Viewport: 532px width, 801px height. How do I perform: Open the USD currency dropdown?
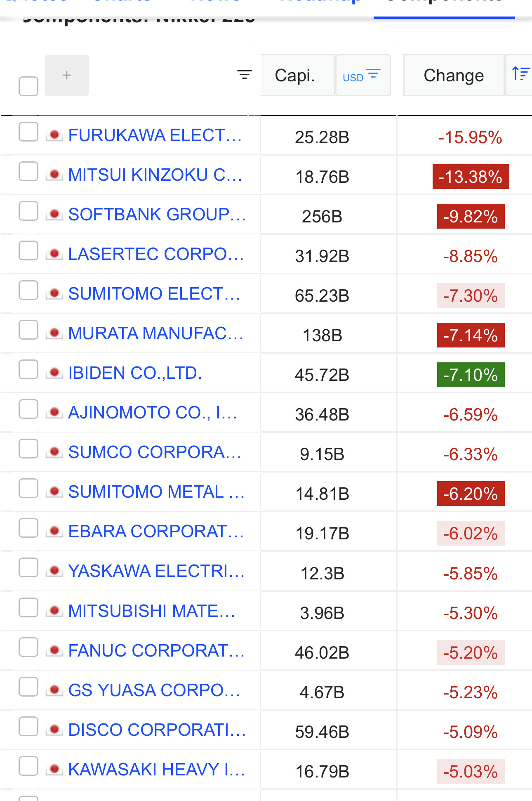pos(363,76)
